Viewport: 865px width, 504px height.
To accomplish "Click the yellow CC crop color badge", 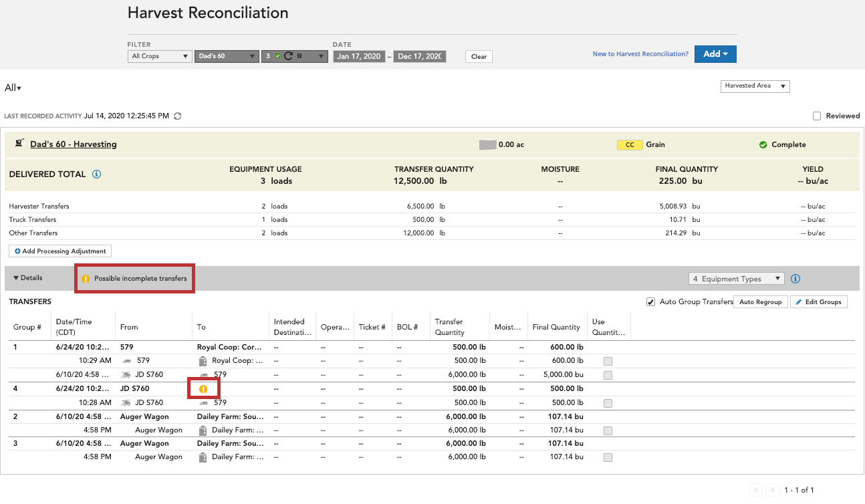I will [630, 144].
